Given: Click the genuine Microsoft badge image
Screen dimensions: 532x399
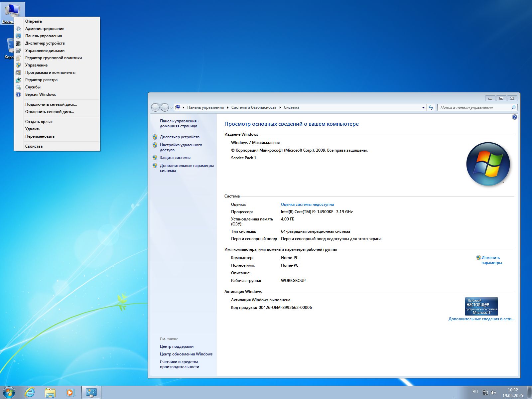Looking at the screenshot, I should coord(481,306).
